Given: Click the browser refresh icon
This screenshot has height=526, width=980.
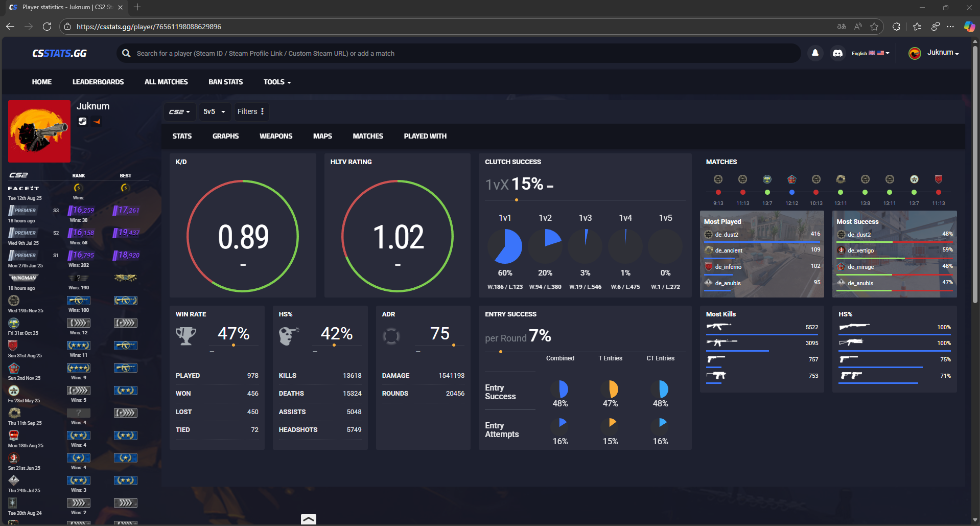Looking at the screenshot, I should coord(47,27).
